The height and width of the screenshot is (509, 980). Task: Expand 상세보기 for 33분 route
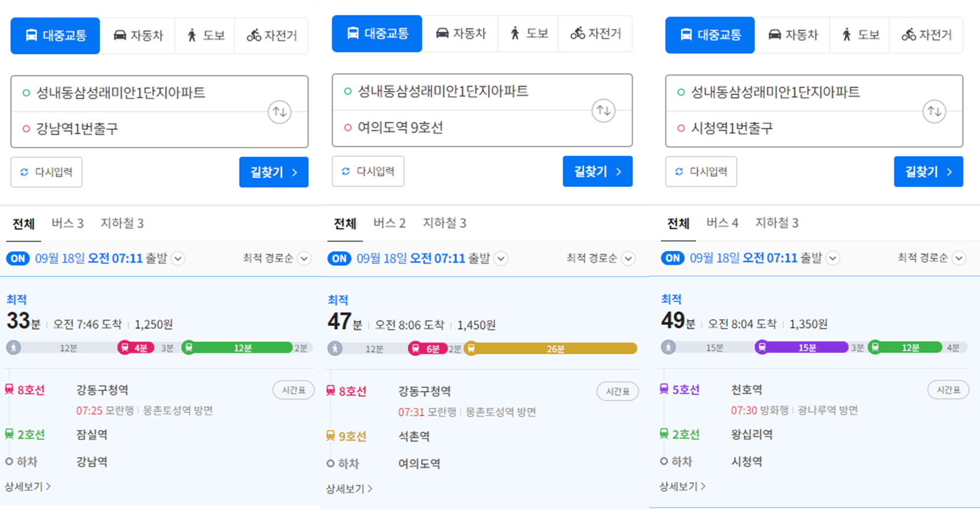[28, 487]
